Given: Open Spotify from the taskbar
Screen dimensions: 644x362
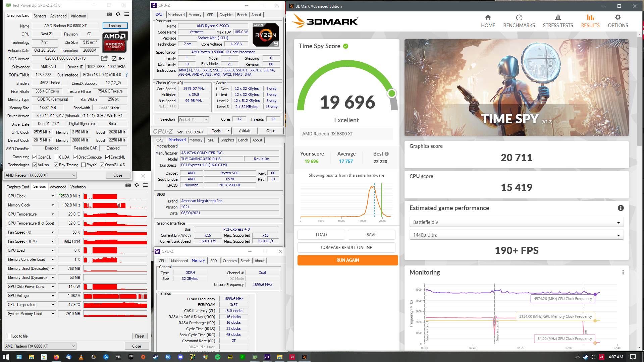Looking at the screenshot, I should coord(217,357).
